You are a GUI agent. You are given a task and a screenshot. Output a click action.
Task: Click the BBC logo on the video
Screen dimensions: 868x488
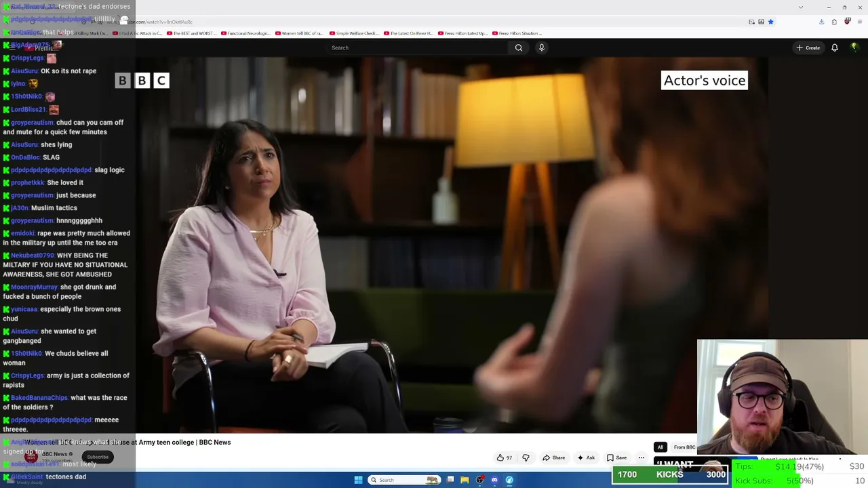tap(142, 81)
